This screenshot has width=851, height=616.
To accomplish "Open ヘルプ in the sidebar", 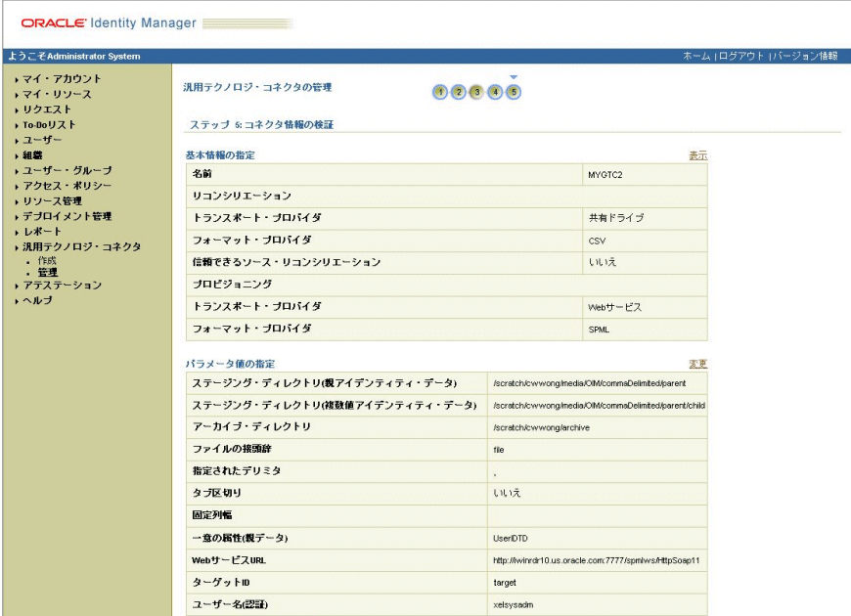I will click(37, 300).
